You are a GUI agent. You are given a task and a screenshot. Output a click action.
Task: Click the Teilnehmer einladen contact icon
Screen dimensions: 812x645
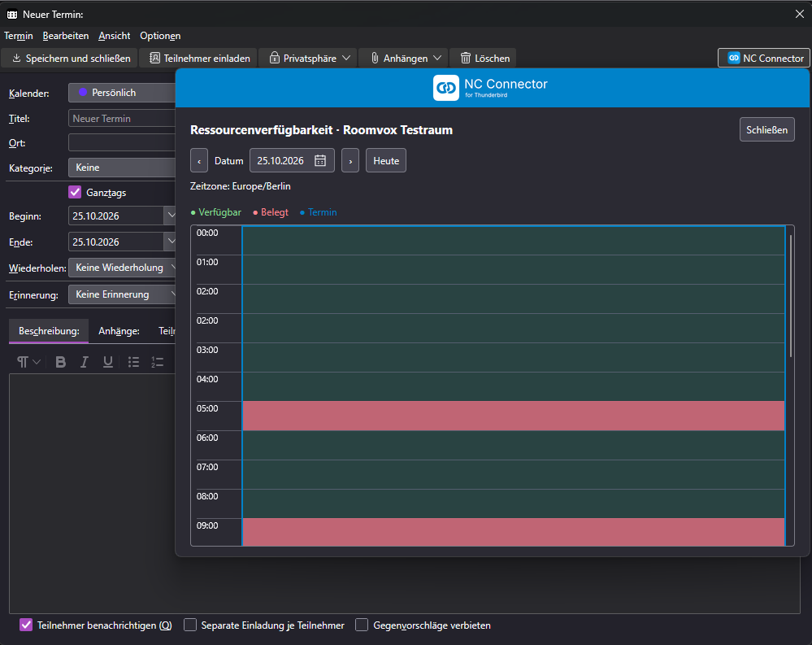[x=154, y=58]
